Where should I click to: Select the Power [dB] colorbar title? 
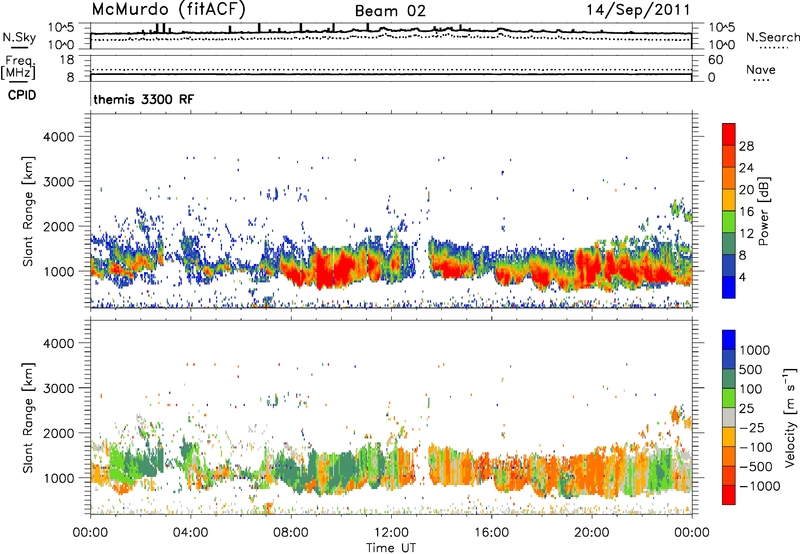[764, 211]
